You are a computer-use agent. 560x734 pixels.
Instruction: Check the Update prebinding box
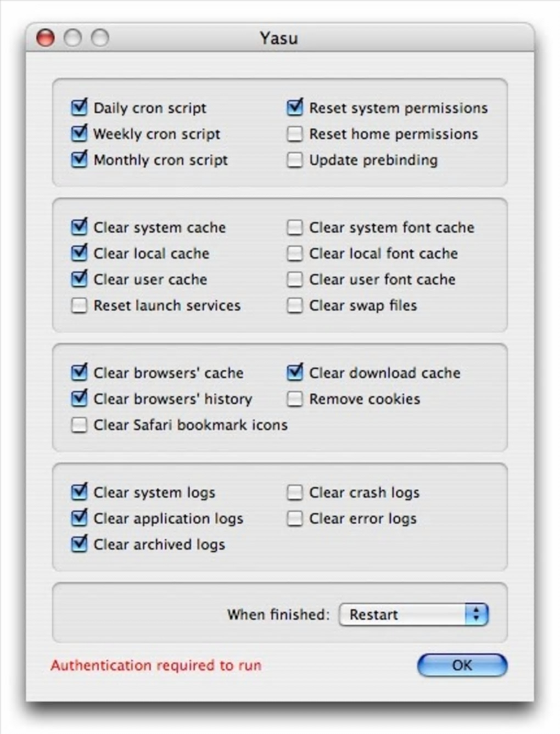295,160
